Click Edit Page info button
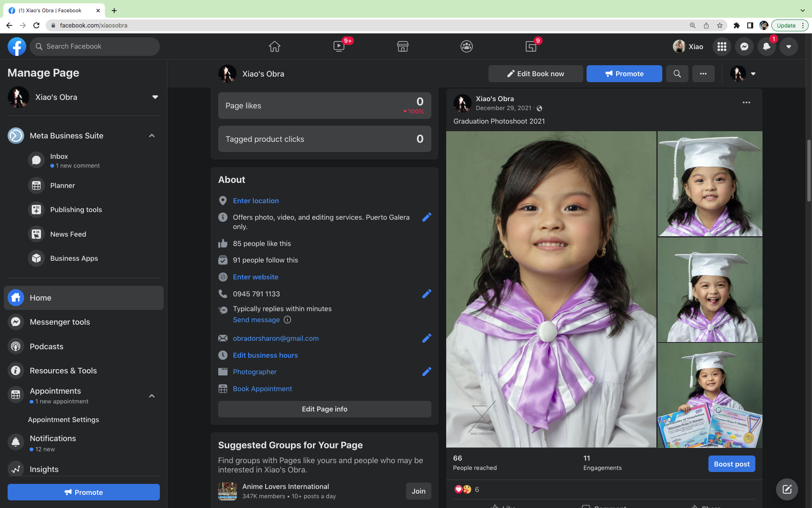 pyautogui.click(x=324, y=409)
